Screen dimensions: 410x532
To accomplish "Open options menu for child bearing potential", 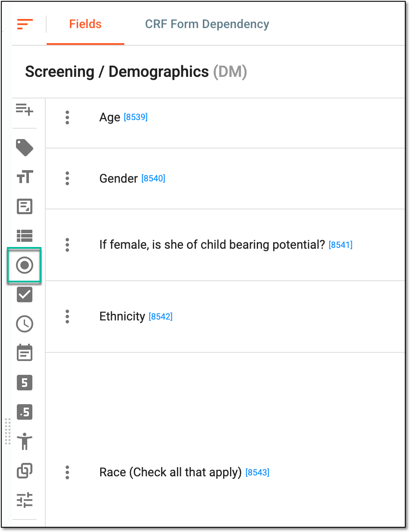I will pos(67,245).
